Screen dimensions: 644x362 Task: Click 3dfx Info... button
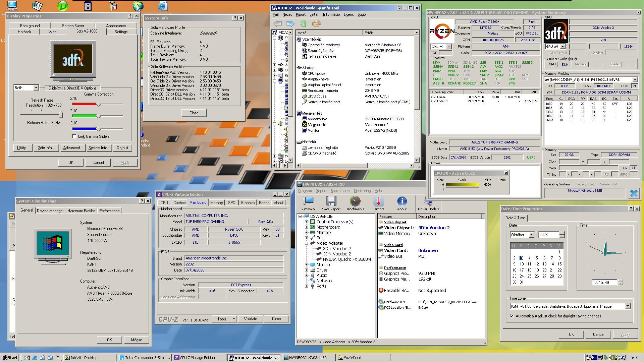pyautogui.click(x=46, y=148)
